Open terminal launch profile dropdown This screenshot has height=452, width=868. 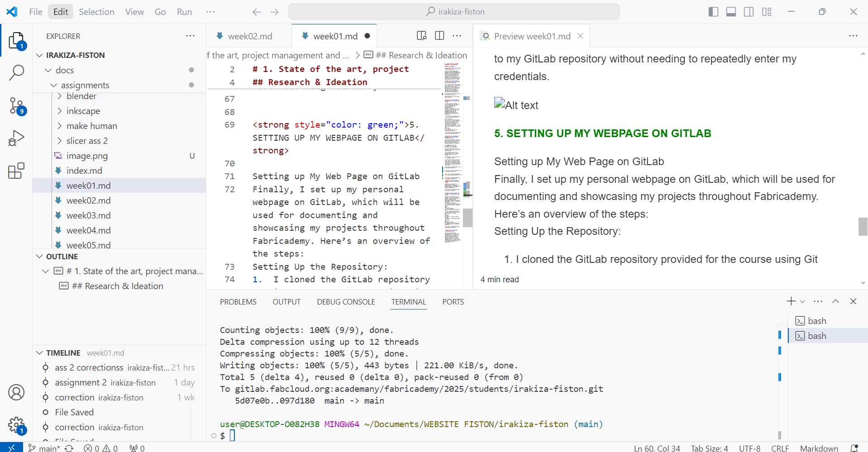802,302
